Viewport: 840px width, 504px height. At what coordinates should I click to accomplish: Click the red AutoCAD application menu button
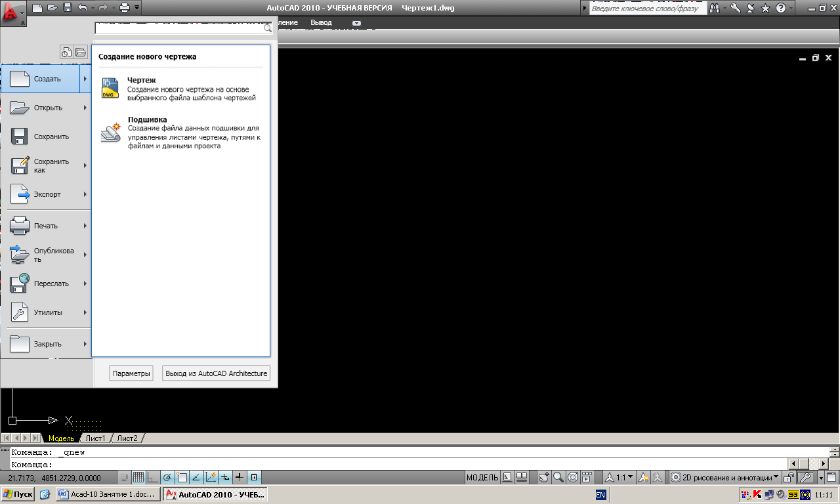pos(14,14)
